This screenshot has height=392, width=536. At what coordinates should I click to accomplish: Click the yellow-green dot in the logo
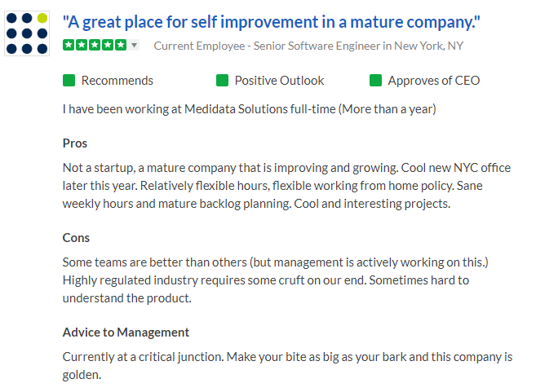coord(42,18)
